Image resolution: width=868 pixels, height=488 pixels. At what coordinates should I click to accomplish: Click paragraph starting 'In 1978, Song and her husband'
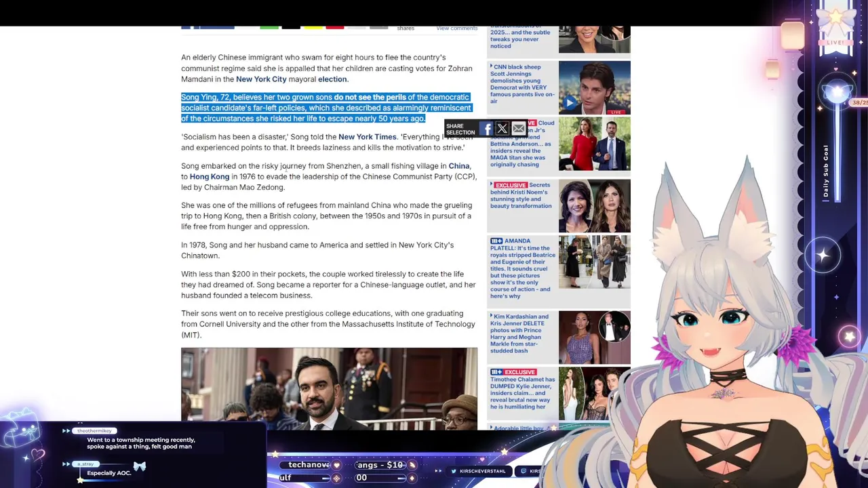[x=317, y=250]
